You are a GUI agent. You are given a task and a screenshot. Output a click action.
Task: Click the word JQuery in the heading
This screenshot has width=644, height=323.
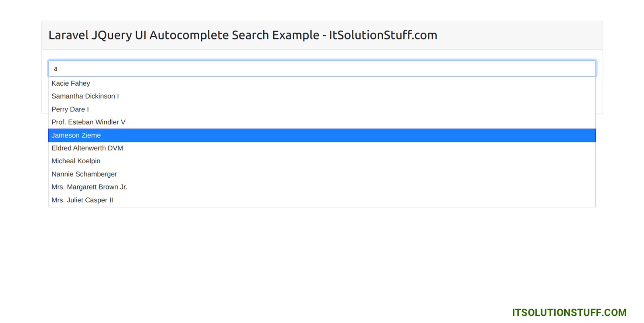click(x=111, y=35)
